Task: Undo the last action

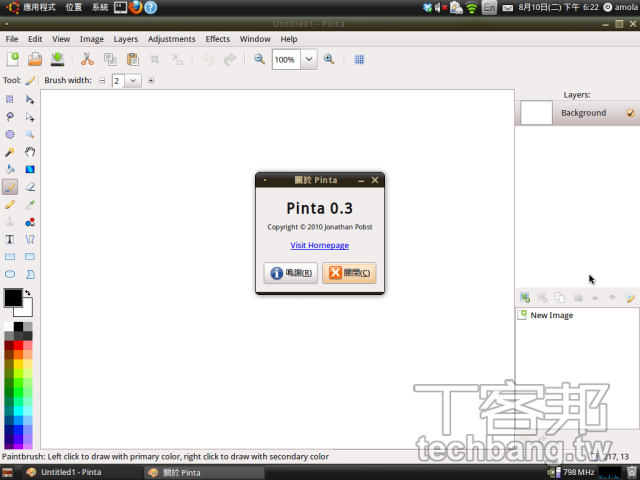Action: [x=208, y=60]
